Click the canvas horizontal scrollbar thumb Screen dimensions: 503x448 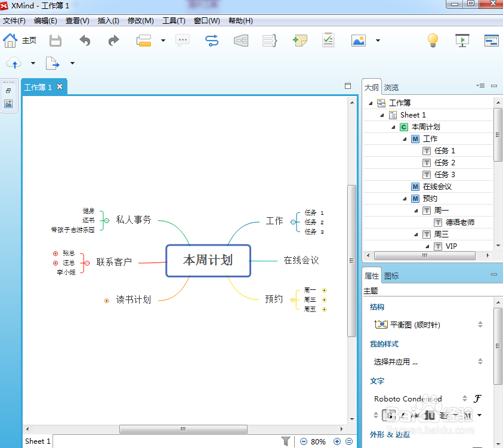[183, 429]
